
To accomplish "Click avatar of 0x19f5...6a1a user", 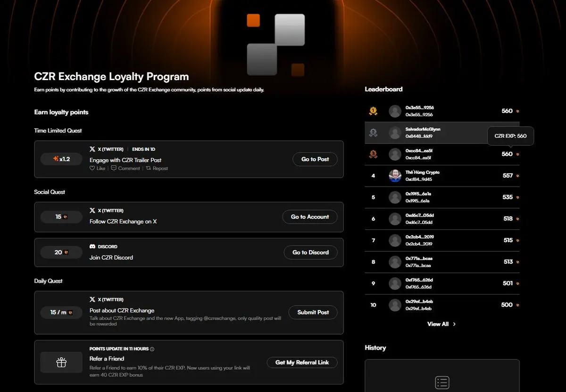I will coord(395,197).
